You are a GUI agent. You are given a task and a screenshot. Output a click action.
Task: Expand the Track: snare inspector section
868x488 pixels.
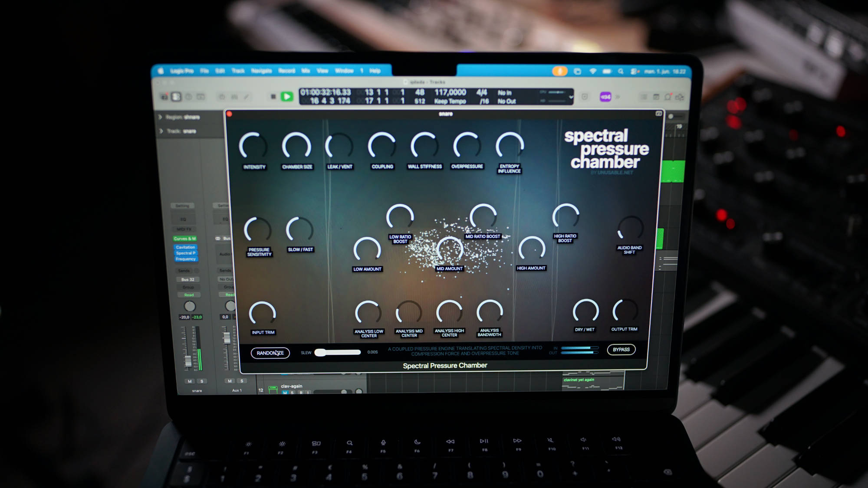(161, 131)
